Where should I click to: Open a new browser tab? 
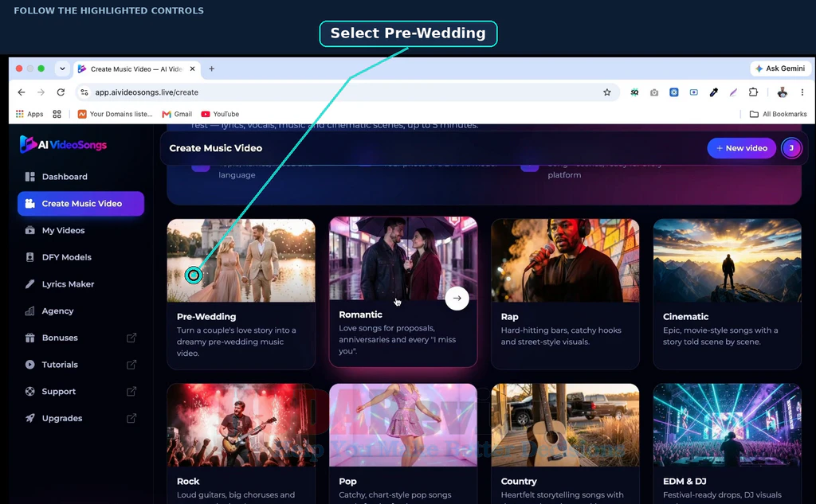click(211, 68)
